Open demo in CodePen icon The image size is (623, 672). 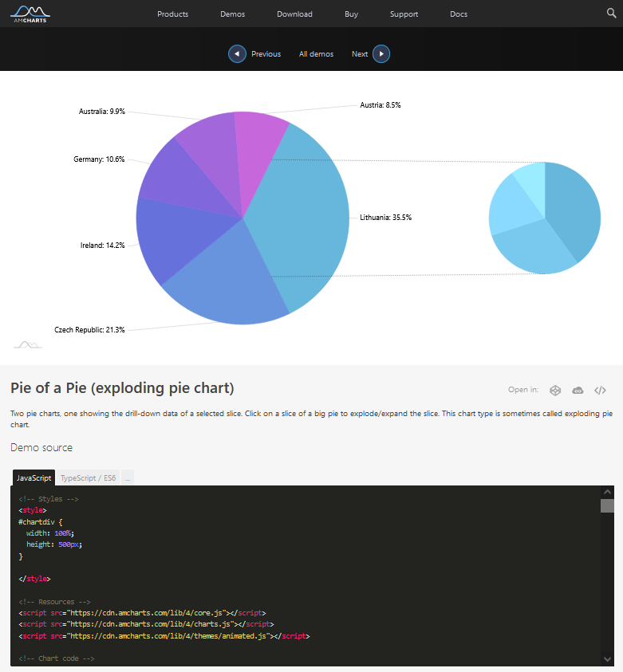coord(555,390)
